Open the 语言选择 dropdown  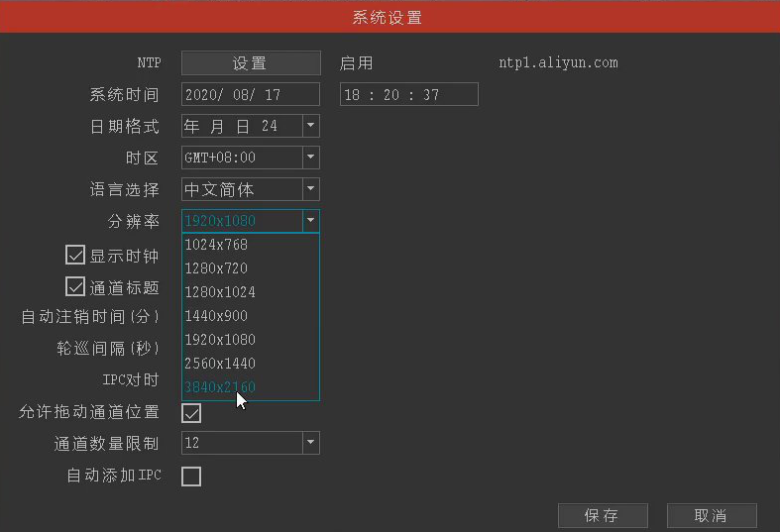(310, 189)
